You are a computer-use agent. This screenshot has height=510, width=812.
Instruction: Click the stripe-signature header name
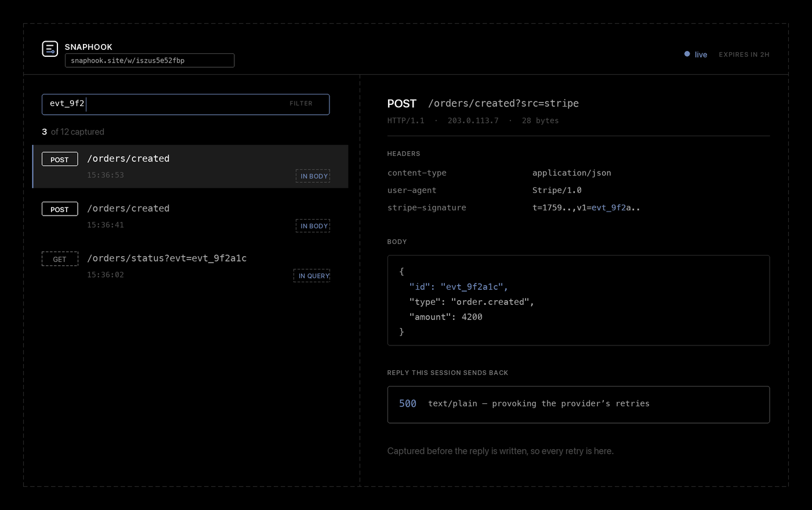click(427, 207)
